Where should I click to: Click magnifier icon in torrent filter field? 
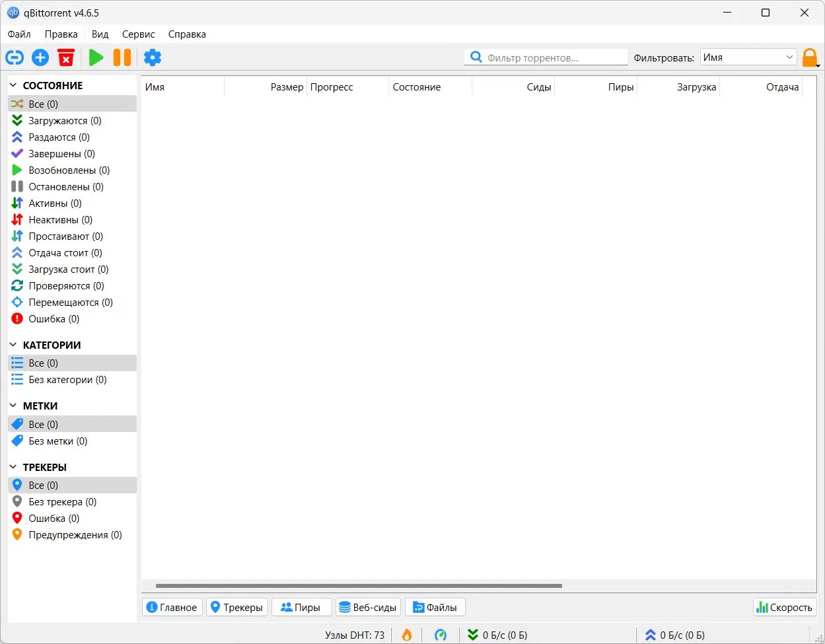pyautogui.click(x=476, y=57)
